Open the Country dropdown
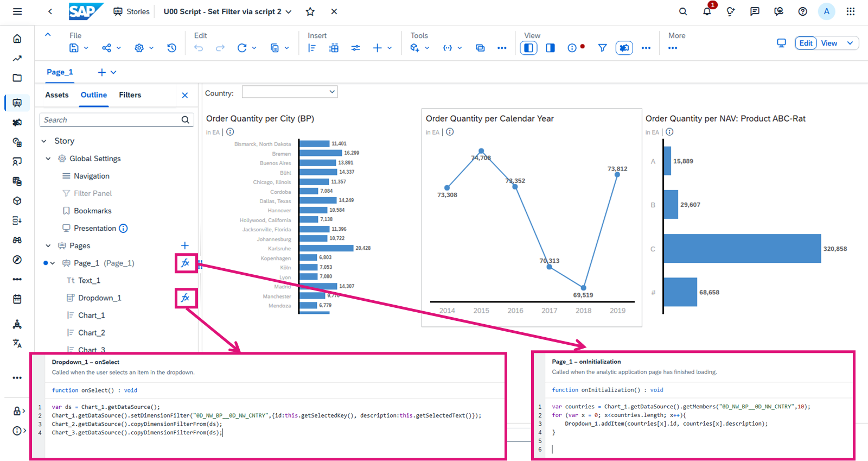The width and height of the screenshot is (868, 461). tap(290, 92)
